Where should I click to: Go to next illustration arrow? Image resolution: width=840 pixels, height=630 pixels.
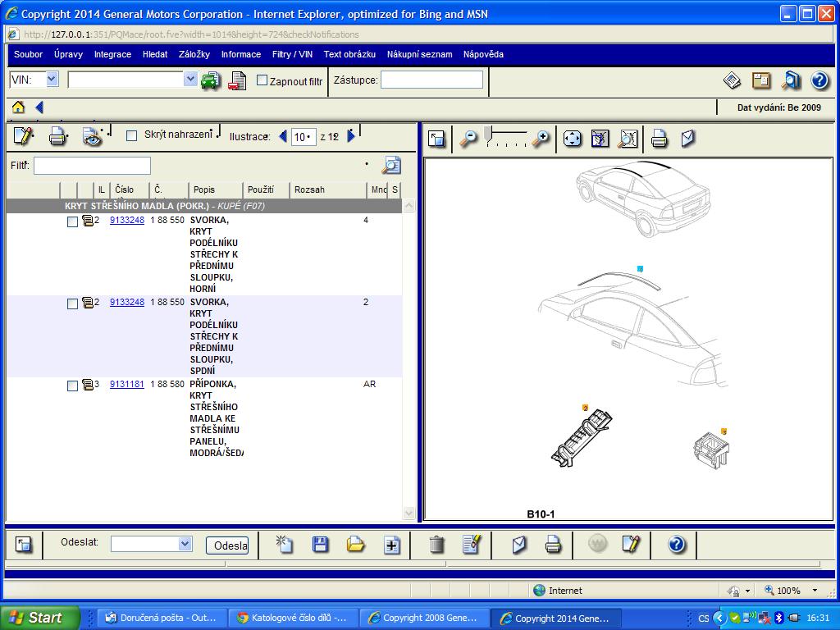(x=351, y=136)
